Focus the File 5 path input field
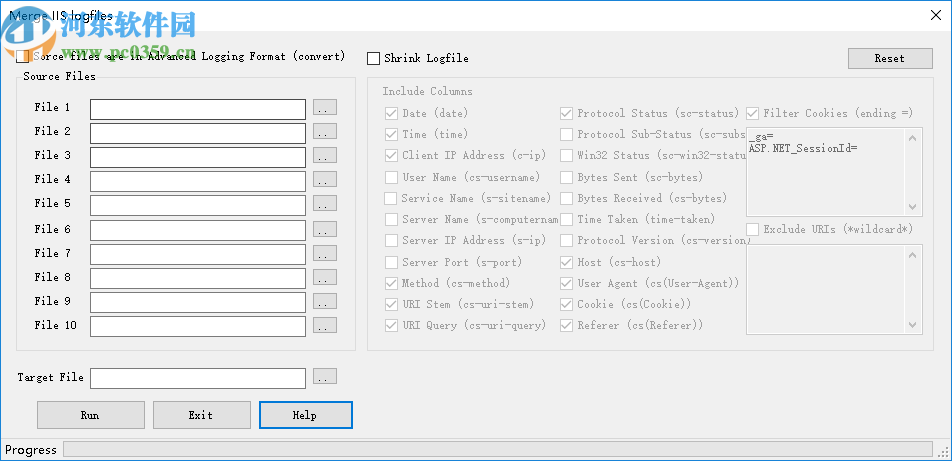This screenshot has height=461, width=952. click(x=198, y=205)
